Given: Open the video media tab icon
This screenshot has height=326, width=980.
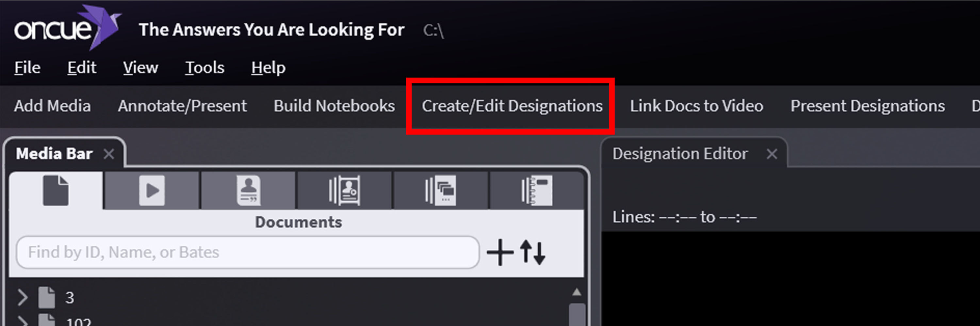Looking at the screenshot, I should 152,190.
